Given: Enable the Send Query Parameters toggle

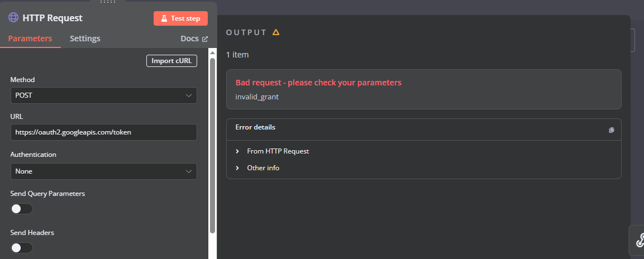Looking at the screenshot, I should [x=21, y=209].
